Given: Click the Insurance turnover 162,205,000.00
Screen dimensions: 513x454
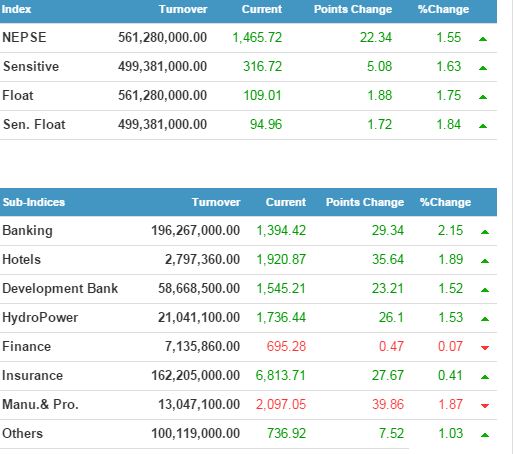Looking at the screenshot, I should [196, 375].
